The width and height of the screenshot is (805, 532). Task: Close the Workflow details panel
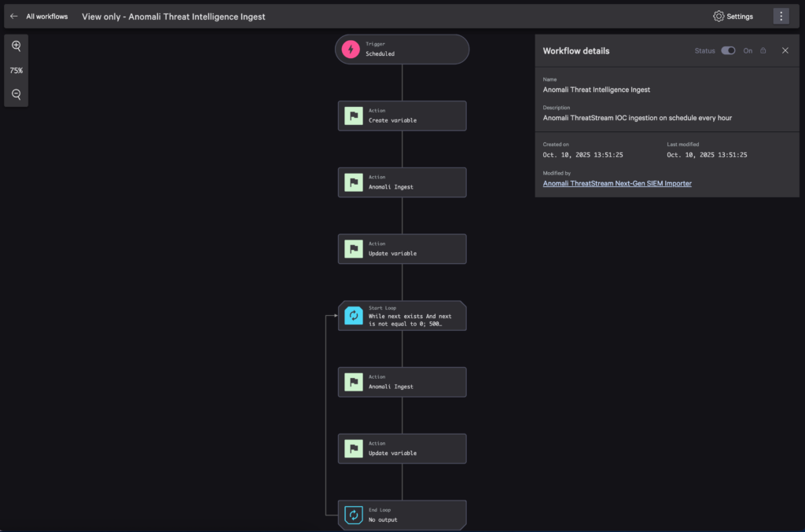785,51
